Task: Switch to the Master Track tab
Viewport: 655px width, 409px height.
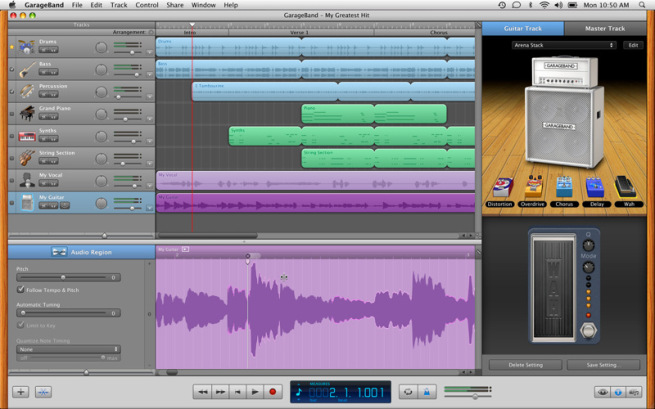Action: coord(604,28)
